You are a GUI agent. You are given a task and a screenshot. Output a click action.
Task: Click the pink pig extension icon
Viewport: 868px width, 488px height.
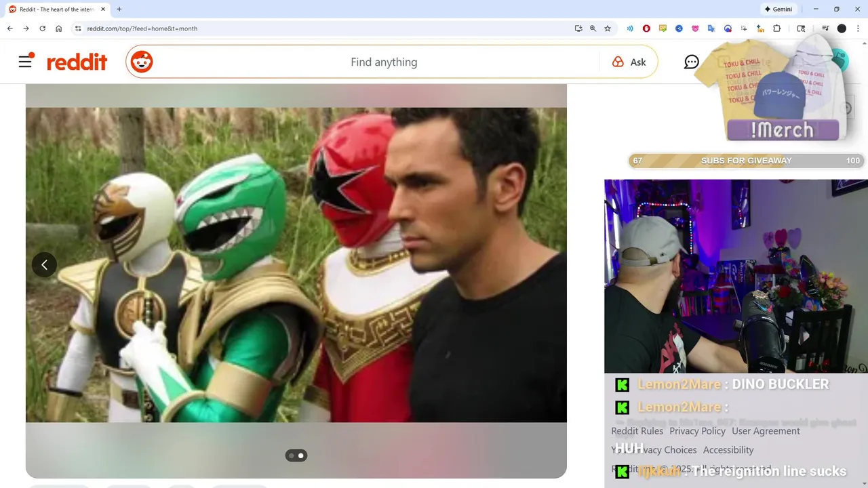click(695, 28)
